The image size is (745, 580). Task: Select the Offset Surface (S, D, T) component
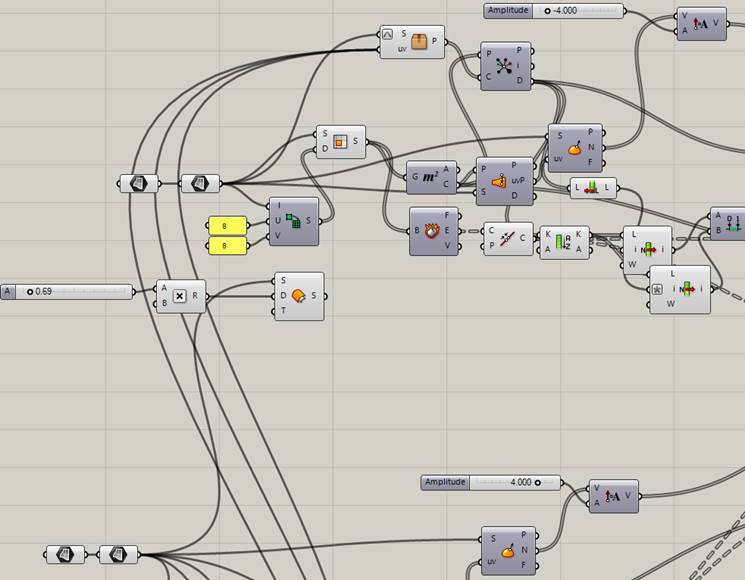(x=299, y=296)
